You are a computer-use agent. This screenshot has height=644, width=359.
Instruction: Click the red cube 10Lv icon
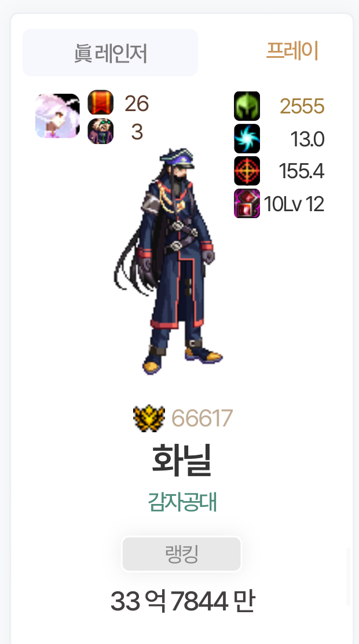click(247, 203)
